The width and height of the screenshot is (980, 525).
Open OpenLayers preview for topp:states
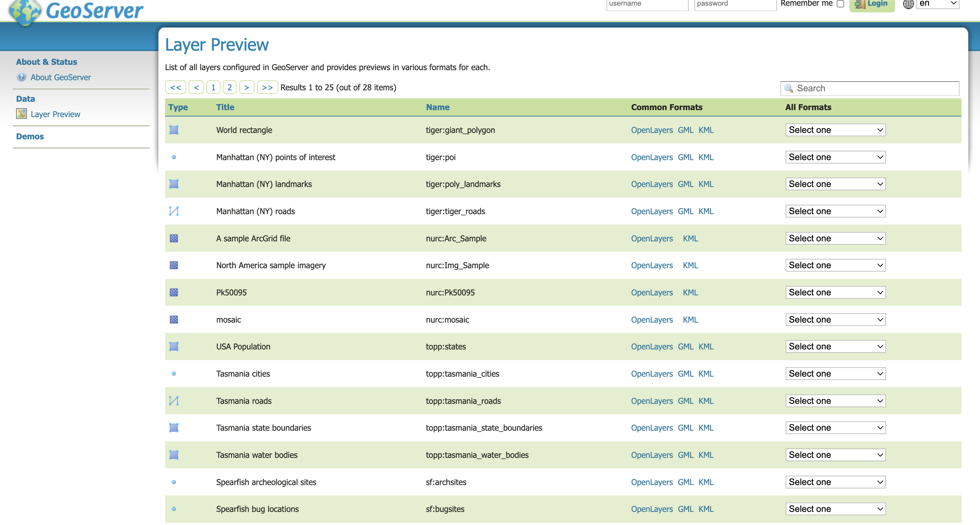(x=651, y=346)
